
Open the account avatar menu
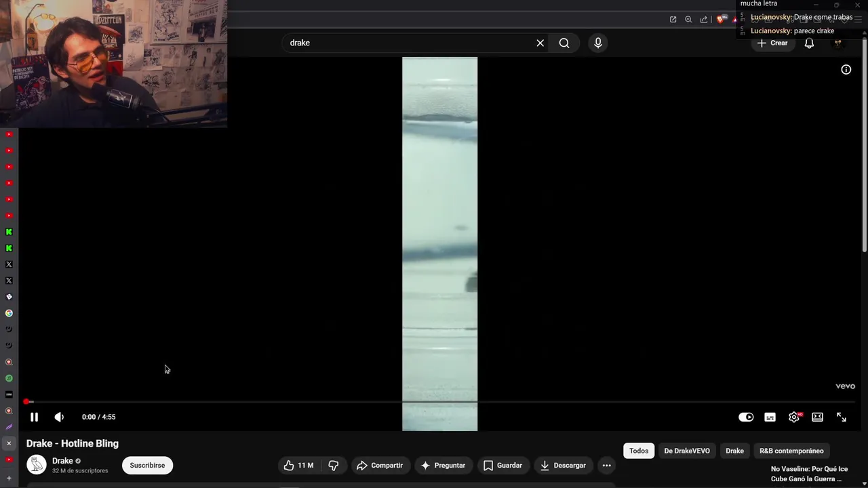tap(838, 43)
